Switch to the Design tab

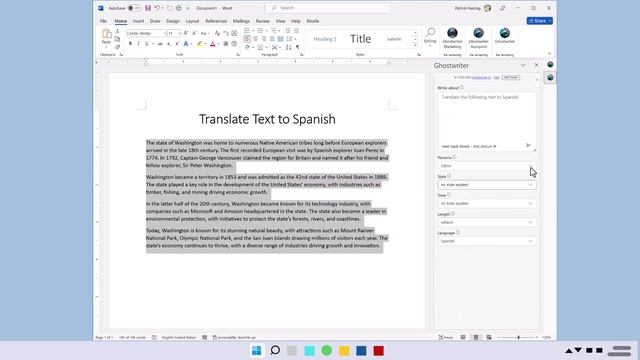coord(173,21)
